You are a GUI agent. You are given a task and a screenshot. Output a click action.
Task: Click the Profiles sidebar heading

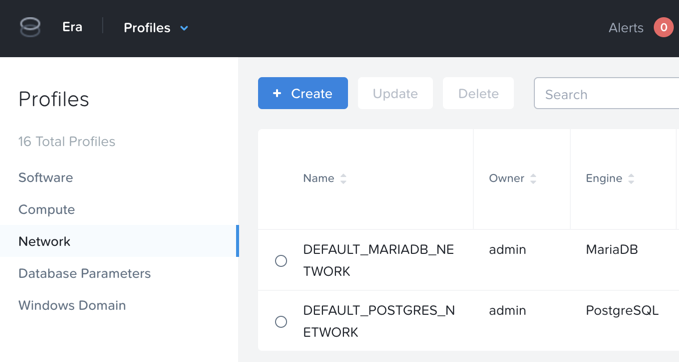click(x=54, y=99)
